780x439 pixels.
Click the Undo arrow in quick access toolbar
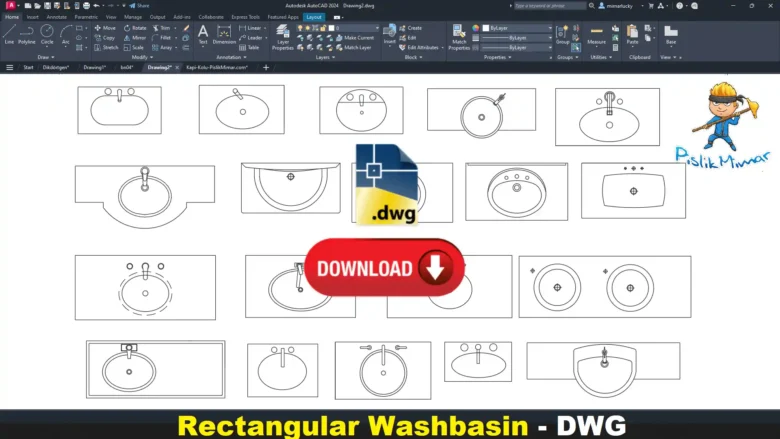point(97,5)
